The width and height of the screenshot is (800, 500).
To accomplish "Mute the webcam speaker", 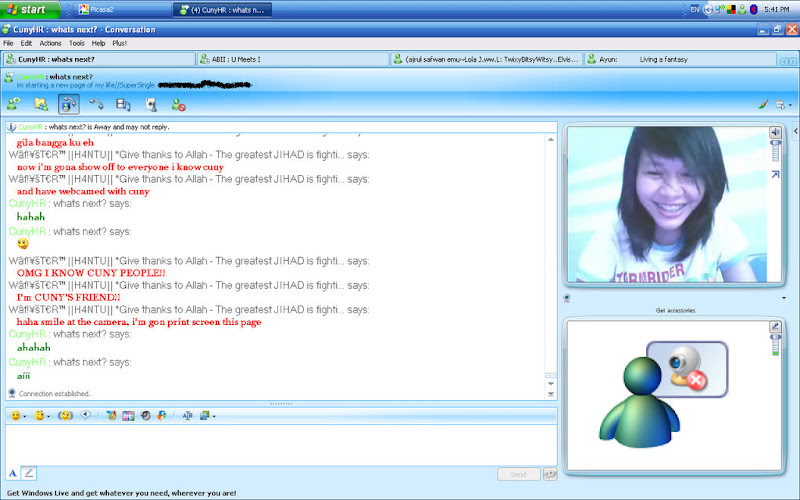I will point(775,133).
